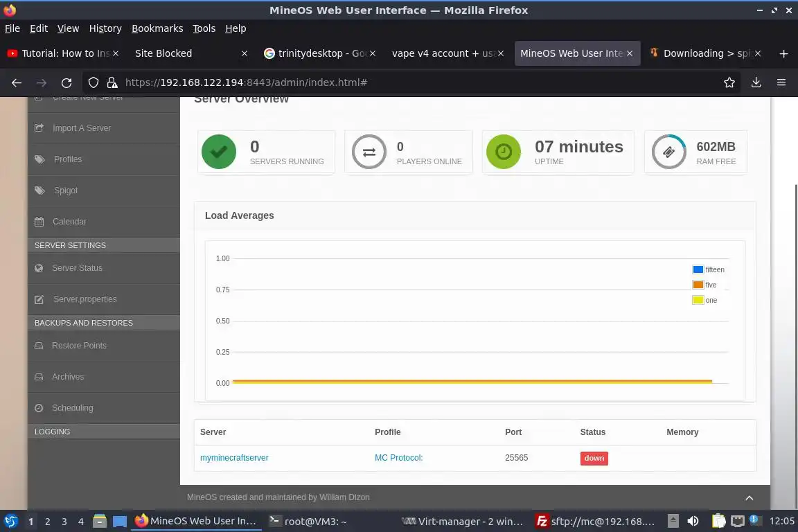
Task: Click the Calendar icon in sidebar
Action: 39,222
